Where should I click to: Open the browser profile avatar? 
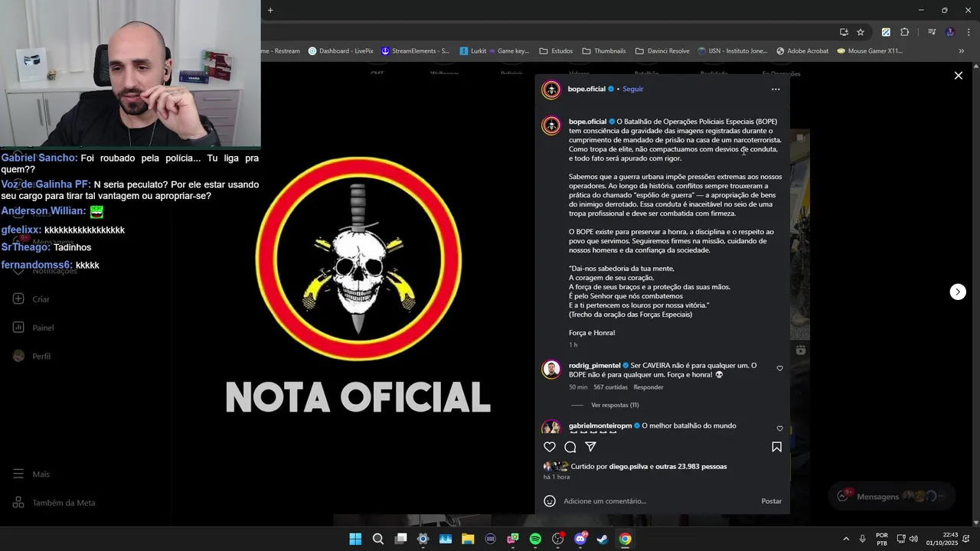pos(950,32)
